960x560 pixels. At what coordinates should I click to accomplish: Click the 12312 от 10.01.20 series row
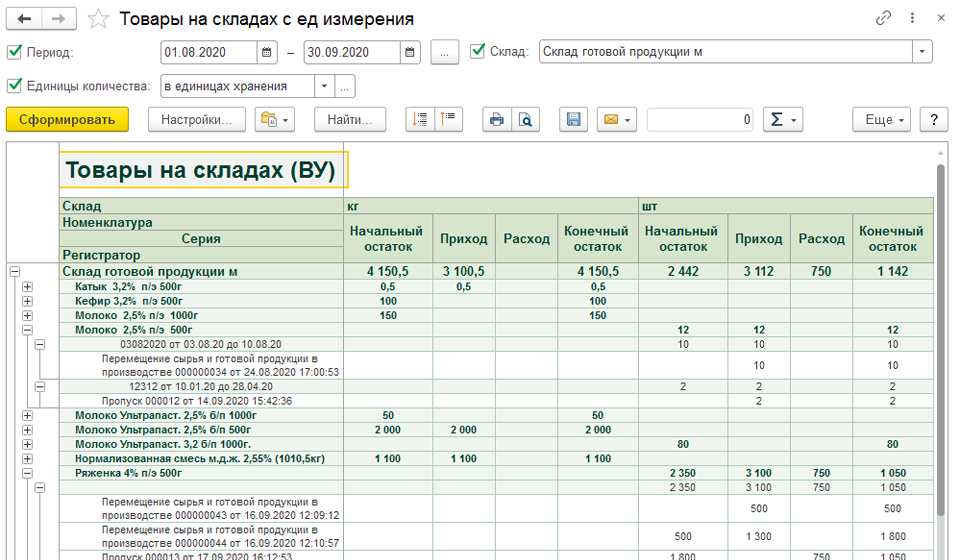tap(201, 386)
